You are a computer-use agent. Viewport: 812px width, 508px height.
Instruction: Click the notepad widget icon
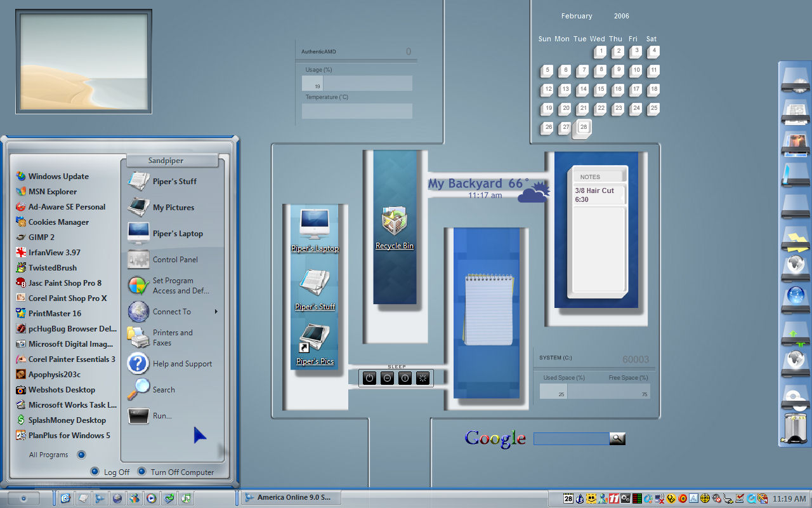coord(487,309)
